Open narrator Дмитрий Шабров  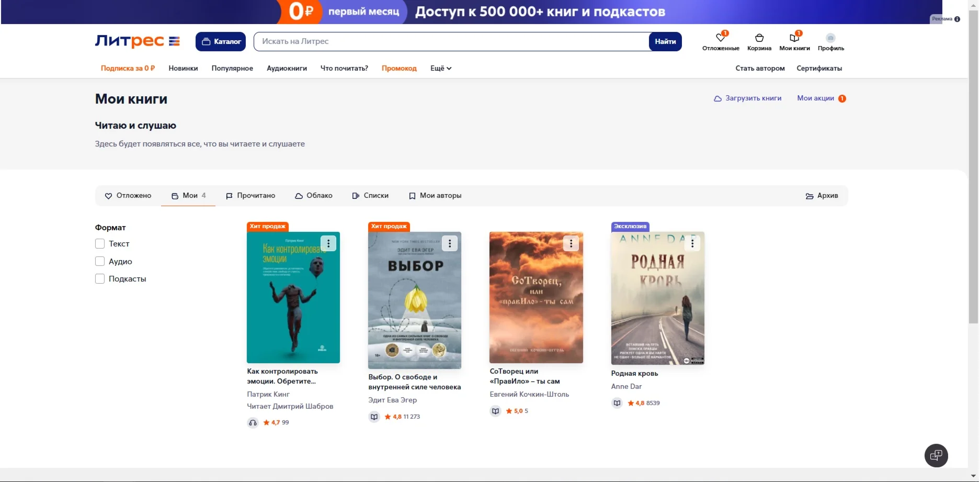(303, 406)
